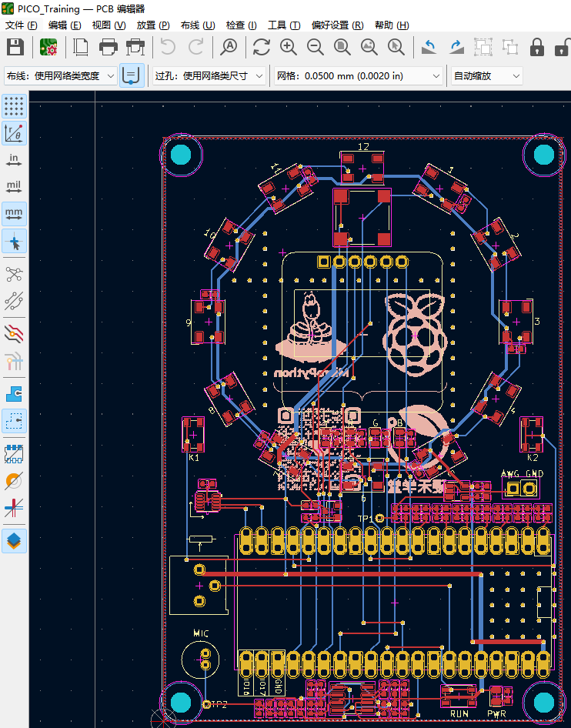Open the Find text tool
Screen dimensions: 571x728
click(229, 47)
